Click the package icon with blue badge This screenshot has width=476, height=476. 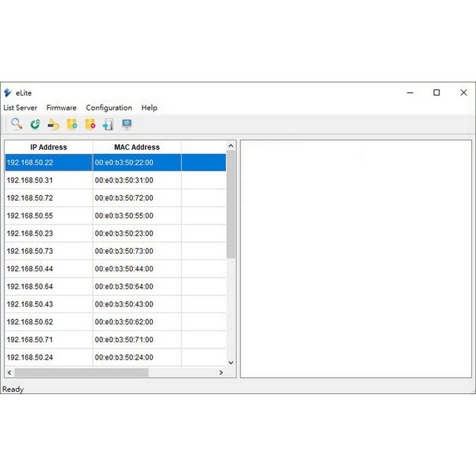(72, 124)
